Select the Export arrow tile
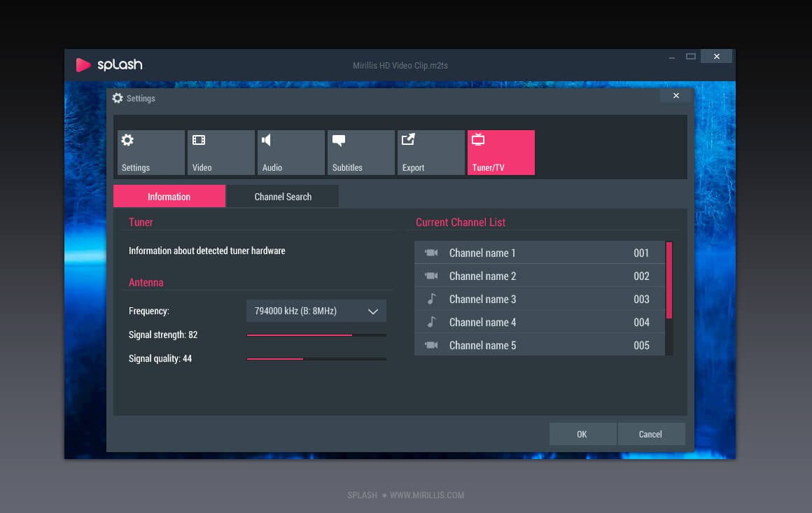Screen dimensions: 812x513 pos(430,153)
